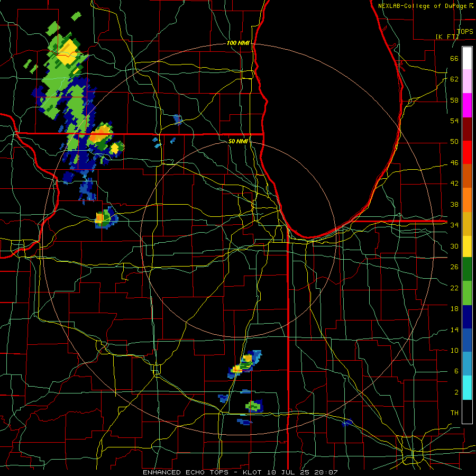This screenshot has height=476, width=476.
Task: Click the magenta legend swatch
Action: click(x=467, y=105)
